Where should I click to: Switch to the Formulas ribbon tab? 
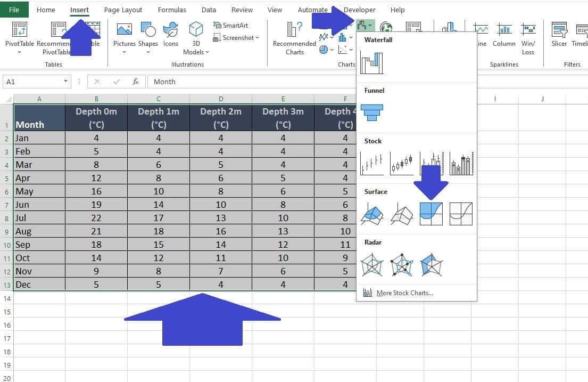[x=172, y=10]
